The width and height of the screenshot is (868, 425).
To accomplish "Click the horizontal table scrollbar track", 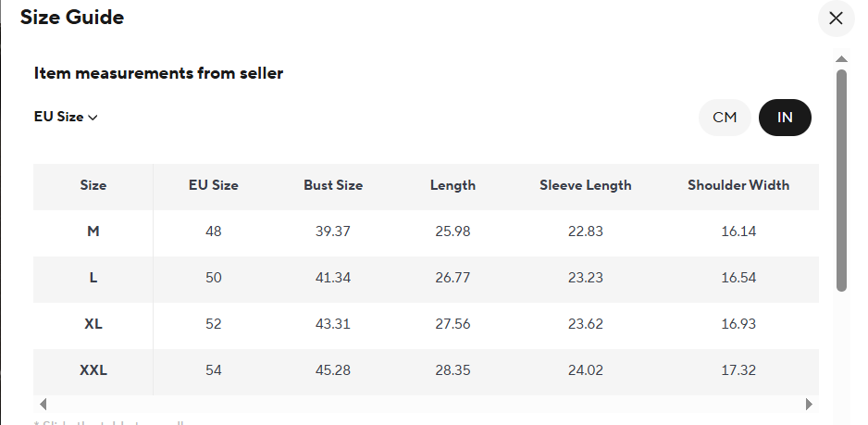I will pyautogui.click(x=426, y=405).
